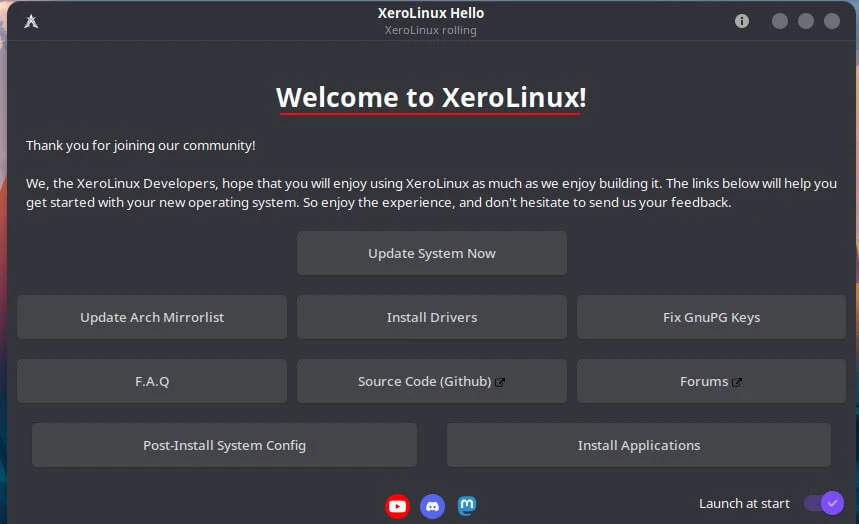859x524 pixels.
Task: Minimize the XeroLinux Hello window
Action: click(x=780, y=21)
